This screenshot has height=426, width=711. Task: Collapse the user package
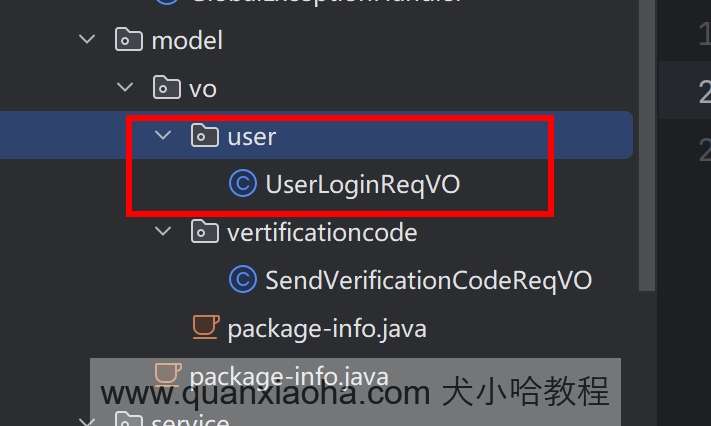163,135
